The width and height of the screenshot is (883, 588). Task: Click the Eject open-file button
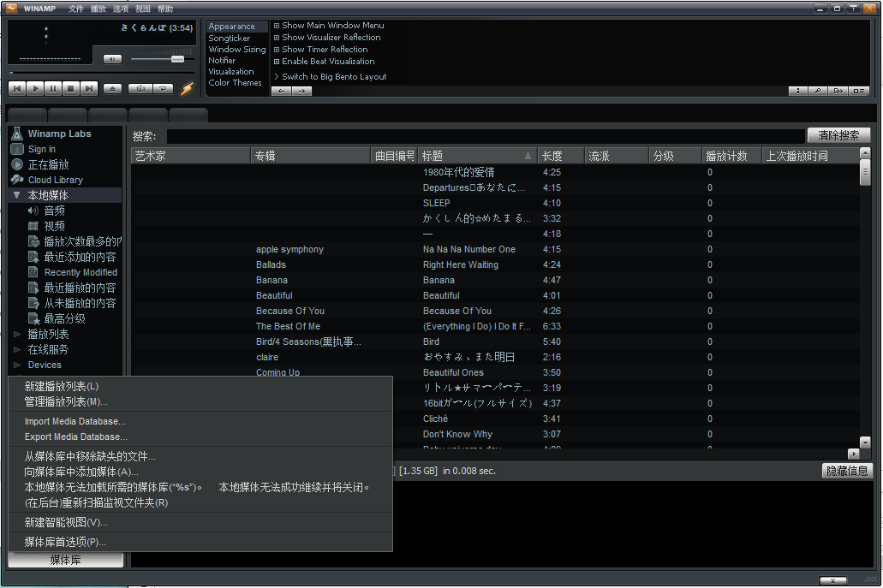pos(113,88)
